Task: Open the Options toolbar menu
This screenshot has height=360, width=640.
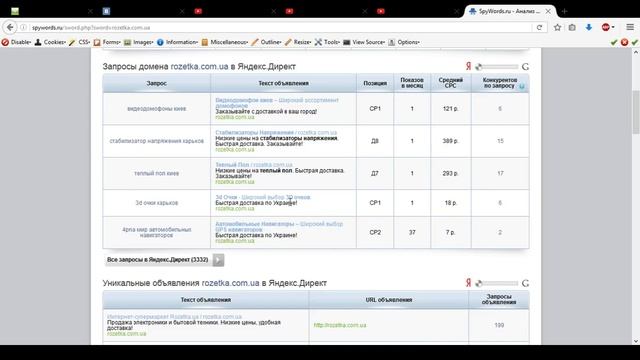Action: (x=404, y=42)
